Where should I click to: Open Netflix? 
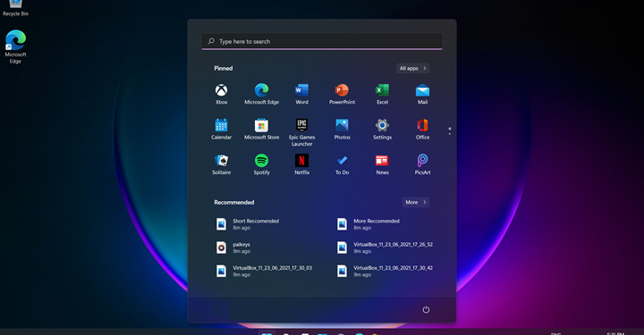(x=302, y=165)
